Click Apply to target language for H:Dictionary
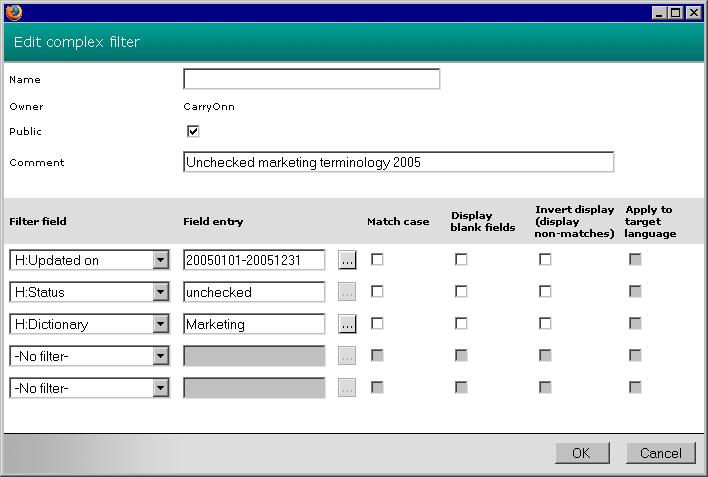 pos(635,323)
